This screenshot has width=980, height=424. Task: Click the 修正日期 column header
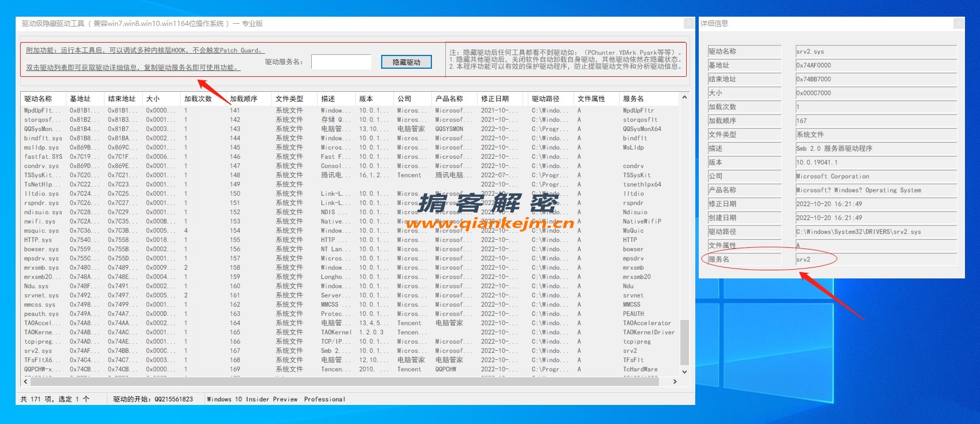(x=500, y=99)
